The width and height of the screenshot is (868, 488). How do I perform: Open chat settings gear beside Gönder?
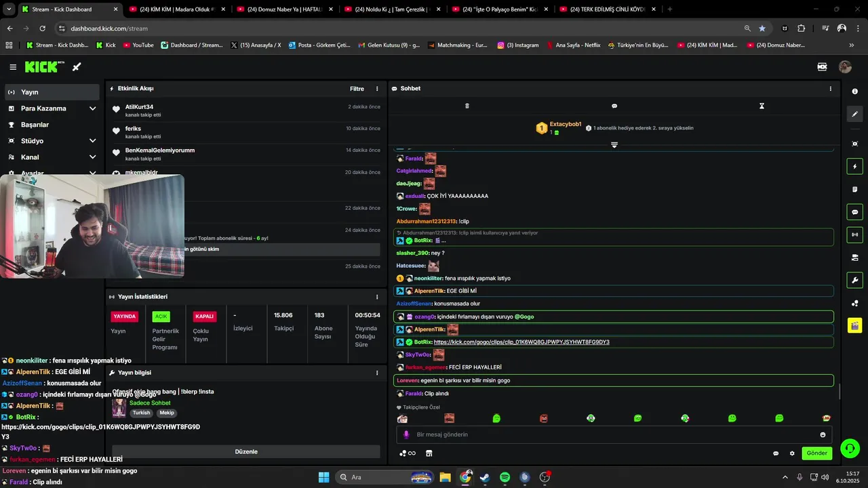(792, 453)
